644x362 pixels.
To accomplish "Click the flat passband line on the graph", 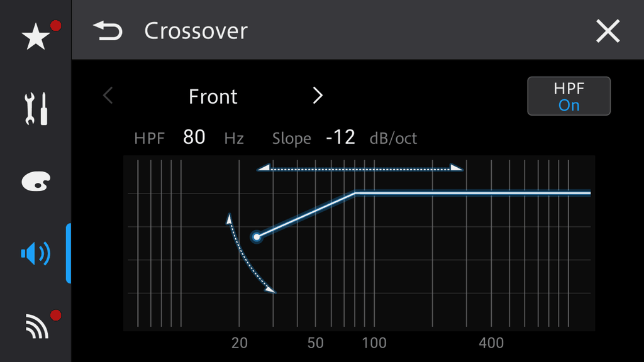I will (x=472, y=193).
